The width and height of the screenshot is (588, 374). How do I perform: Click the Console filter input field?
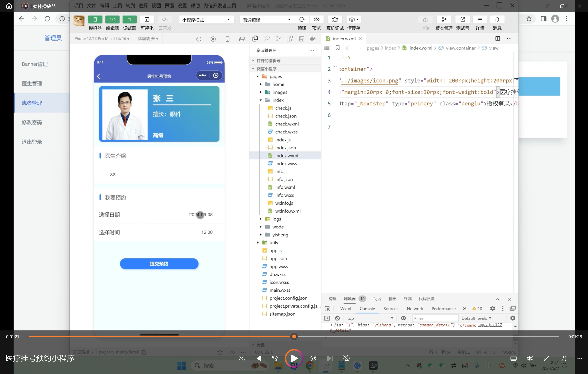(435, 318)
